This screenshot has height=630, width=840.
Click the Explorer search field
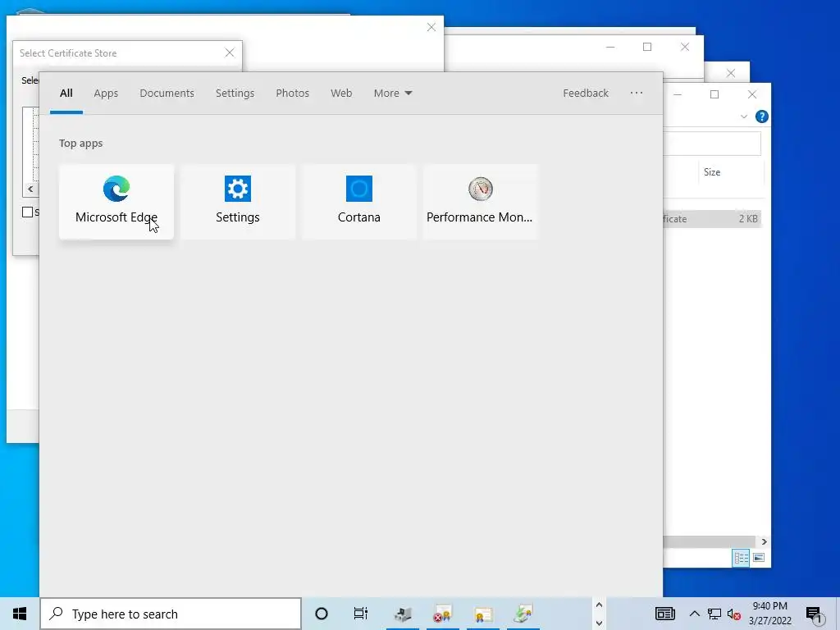point(712,143)
